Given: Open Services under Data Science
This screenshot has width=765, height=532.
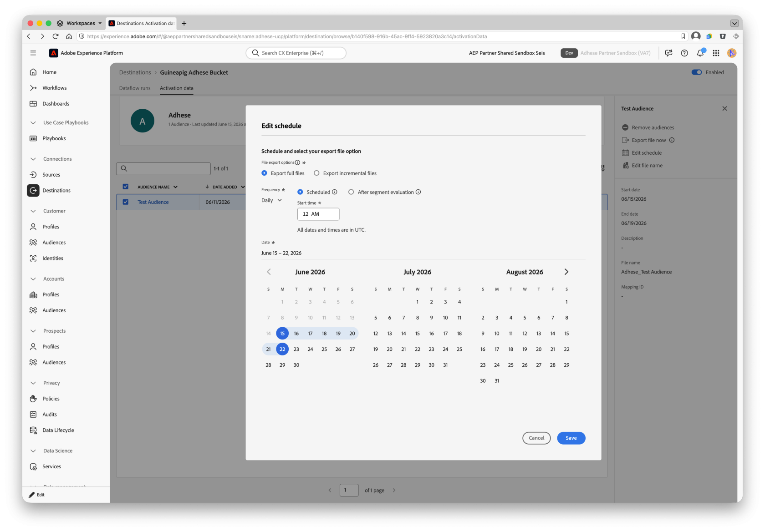Looking at the screenshot, I should click(x=51, y=466).
